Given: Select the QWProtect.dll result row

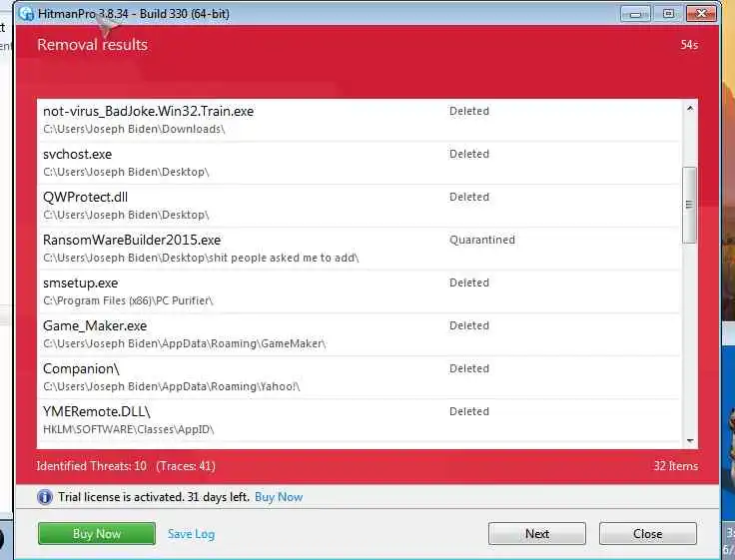Looking at the screenshot, I should point(359,206).
